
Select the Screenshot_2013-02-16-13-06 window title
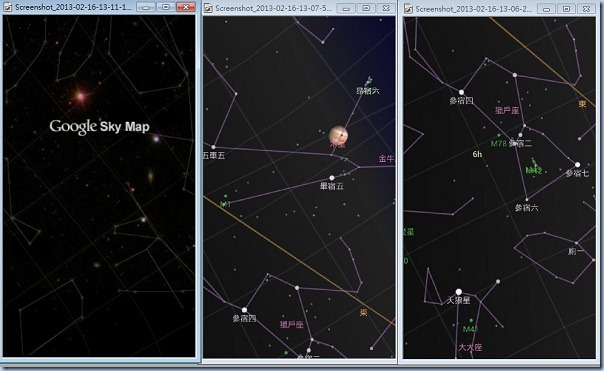coord(473,8)
